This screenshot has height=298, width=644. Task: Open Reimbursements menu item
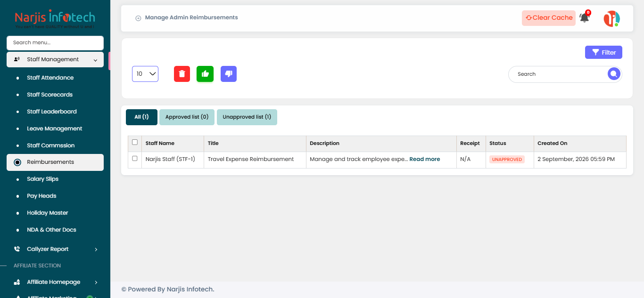point(55,162)
